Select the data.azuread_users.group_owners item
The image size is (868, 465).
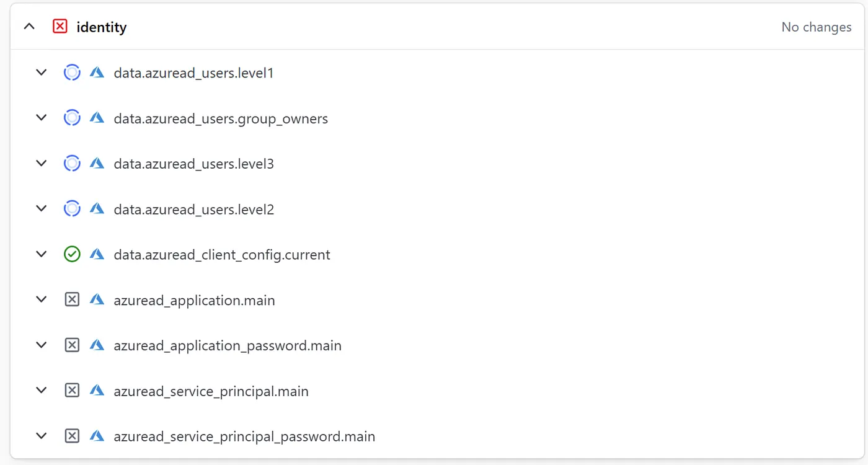[x=221, y=118]
